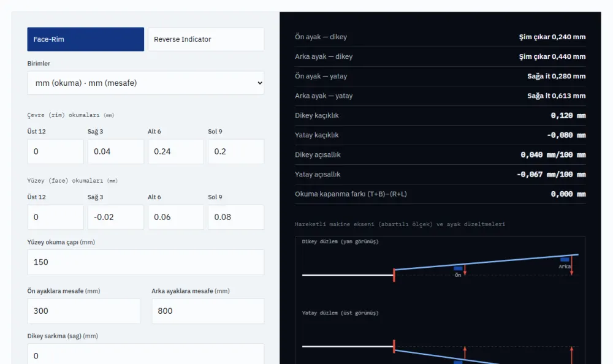Click the rim Sol 9 field with 0.2
The width and height of the screenshot is (613, 364).
(236, 152)
